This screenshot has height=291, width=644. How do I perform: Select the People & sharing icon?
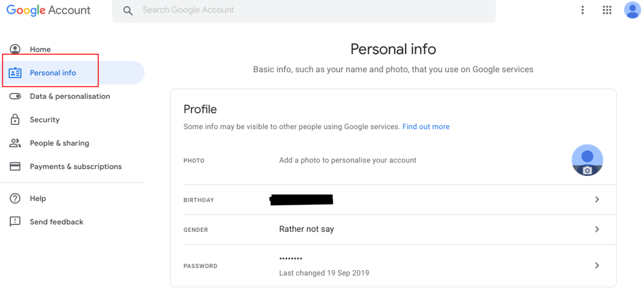click(x=15, y=143)
